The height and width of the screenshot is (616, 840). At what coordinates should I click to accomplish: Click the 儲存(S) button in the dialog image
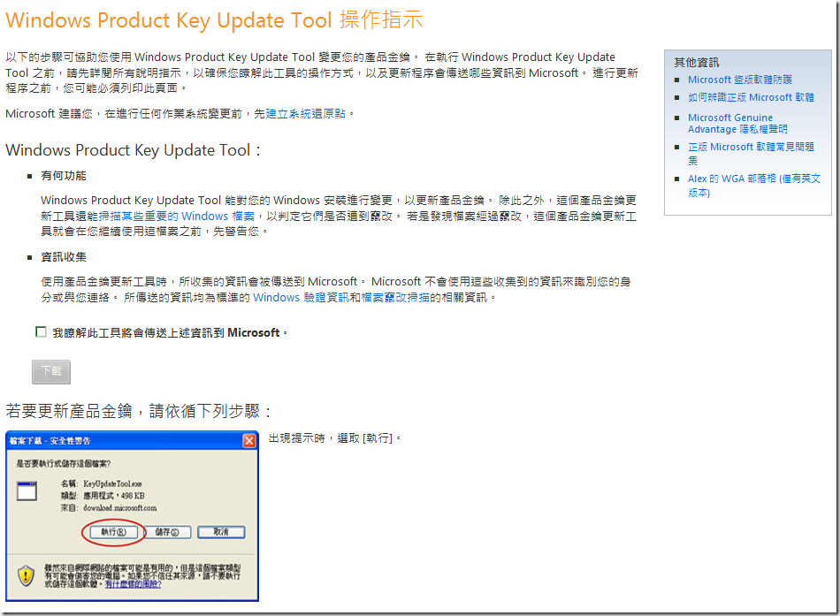coord(166,532)
